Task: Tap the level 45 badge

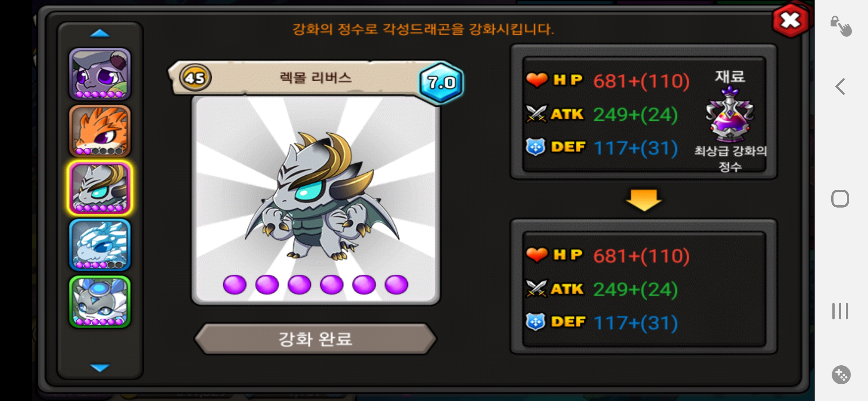Action: click(x=195, y=78)
